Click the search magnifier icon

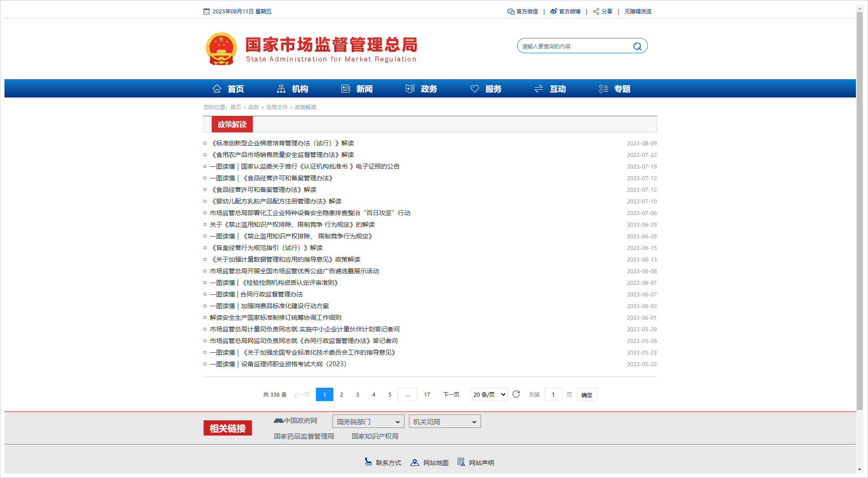(637, 47)
